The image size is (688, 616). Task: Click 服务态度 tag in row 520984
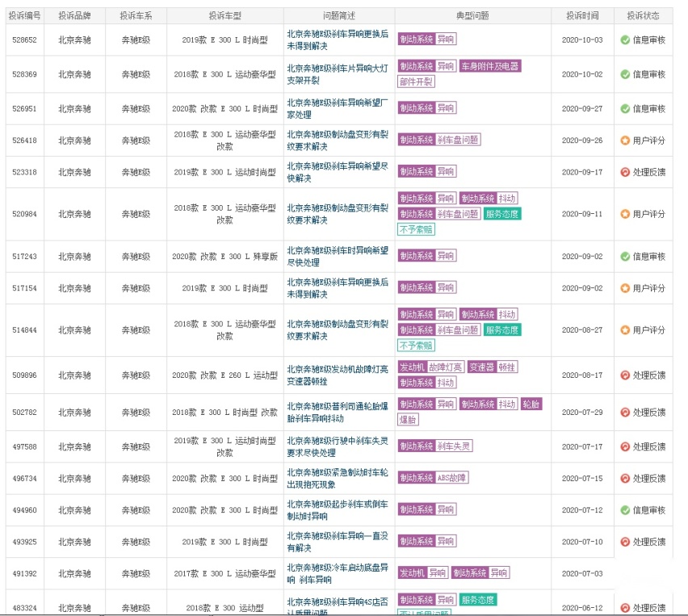point(502,214)
